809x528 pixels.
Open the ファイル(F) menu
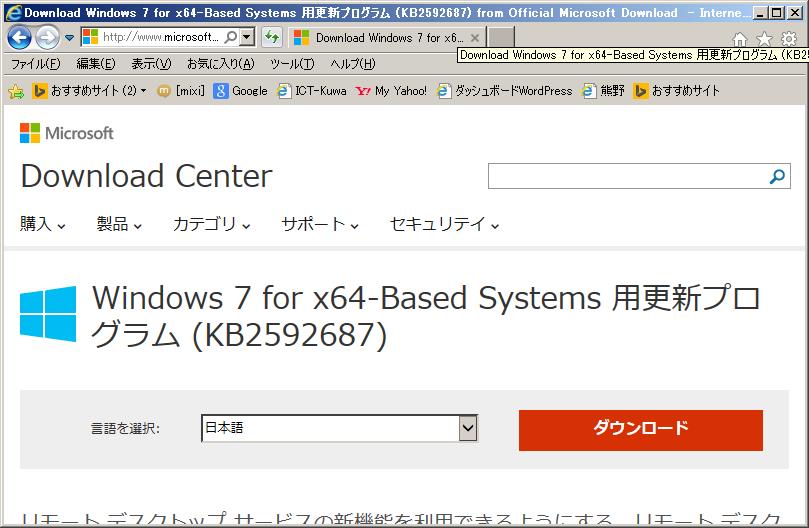[36, 63]
